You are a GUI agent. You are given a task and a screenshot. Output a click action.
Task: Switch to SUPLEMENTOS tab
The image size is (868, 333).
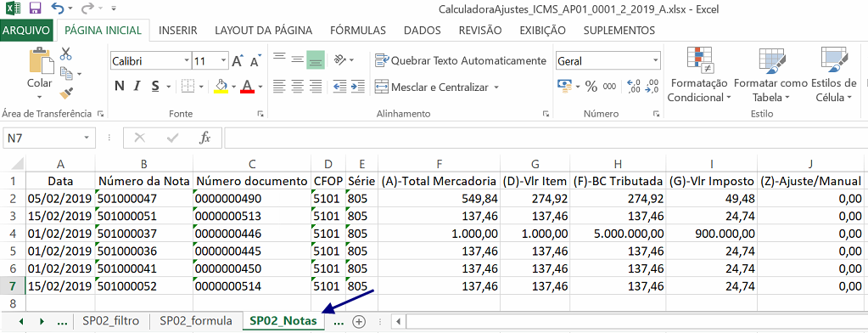(619, 30)
